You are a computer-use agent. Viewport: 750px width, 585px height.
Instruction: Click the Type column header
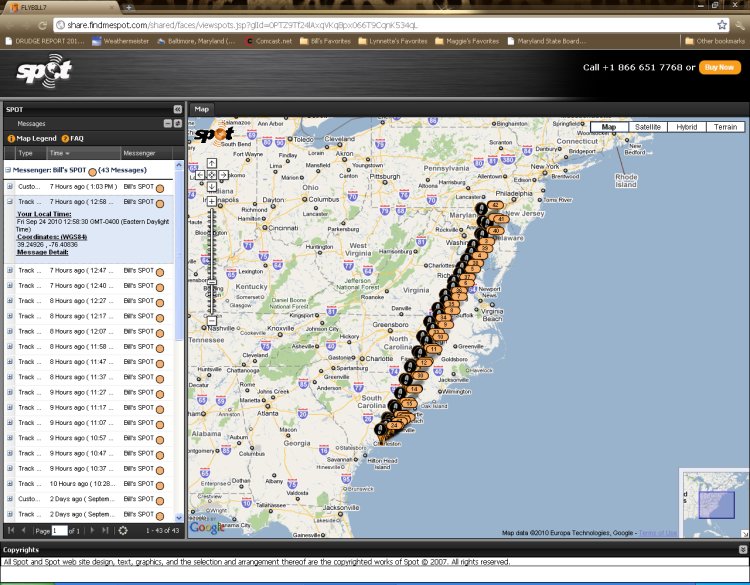[31, 153]
